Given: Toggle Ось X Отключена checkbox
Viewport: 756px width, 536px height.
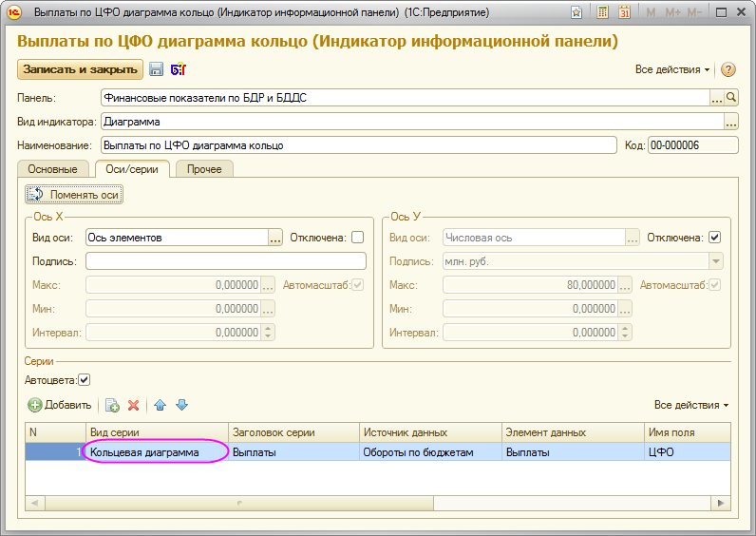Looking at the screenshot, I should point(358,238).
